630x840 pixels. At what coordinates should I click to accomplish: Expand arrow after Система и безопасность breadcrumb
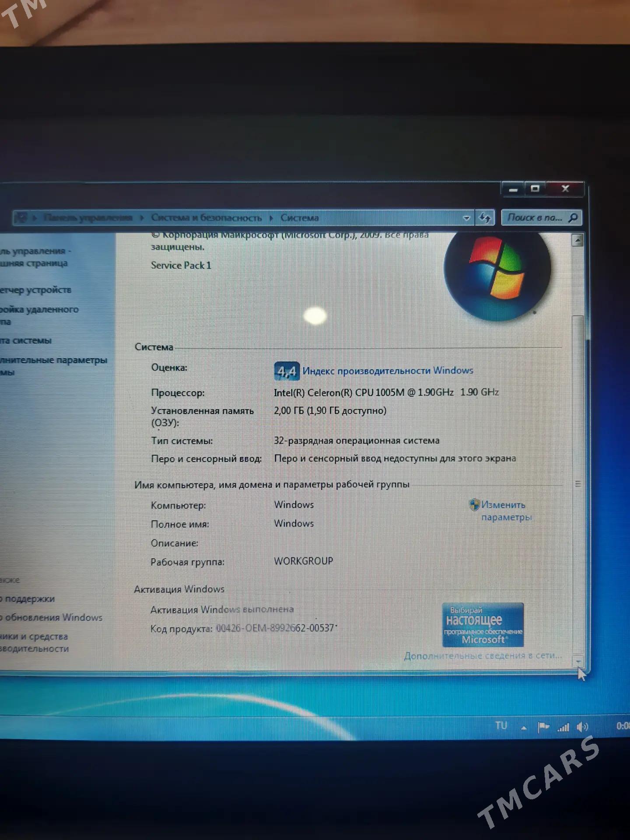(x=271, y=217)
